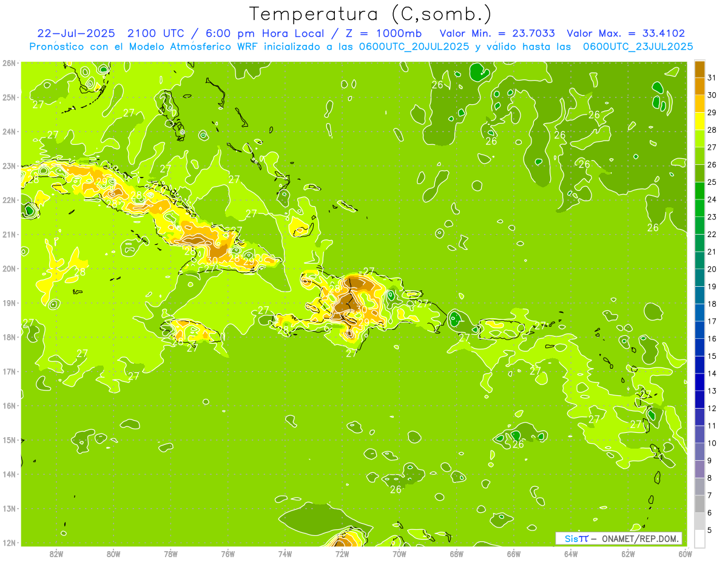This screenshot has width=728, height=562.
Task: Click the valid-until time 0600UTC_23JUL2025
Action: pyautogui.click(x=638, y=46)
